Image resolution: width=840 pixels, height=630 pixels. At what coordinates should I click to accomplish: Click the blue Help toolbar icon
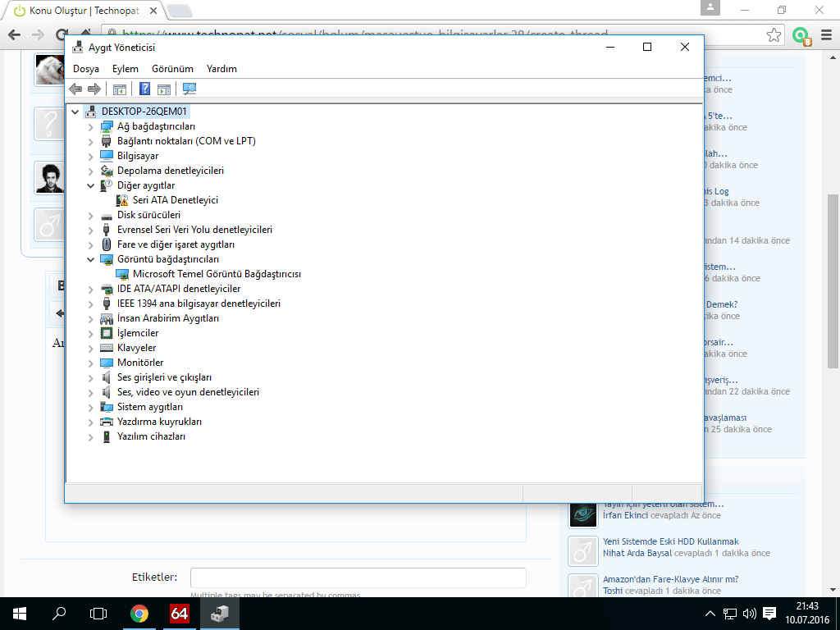pyautogui.click(x=144, y=89)
